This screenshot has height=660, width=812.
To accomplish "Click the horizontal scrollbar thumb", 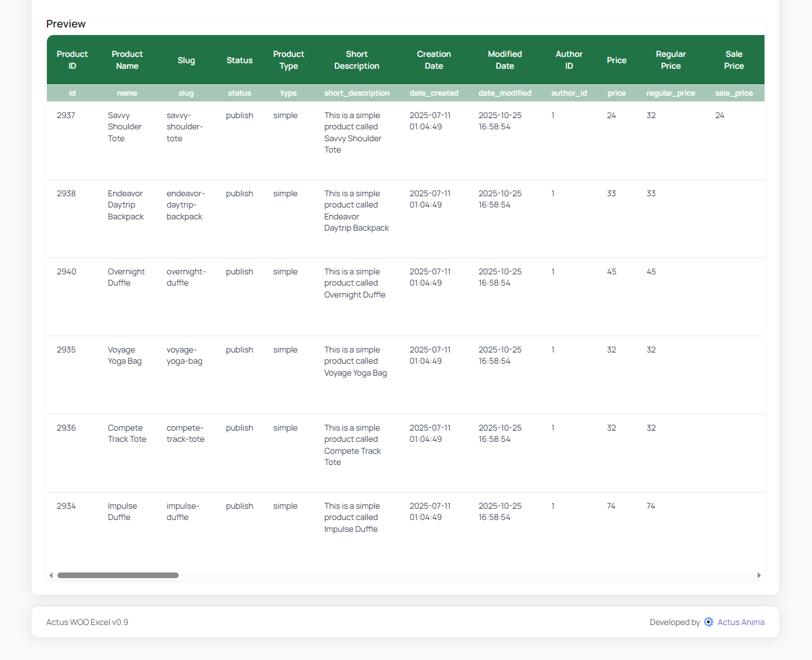I will click(x=117, y=575).
